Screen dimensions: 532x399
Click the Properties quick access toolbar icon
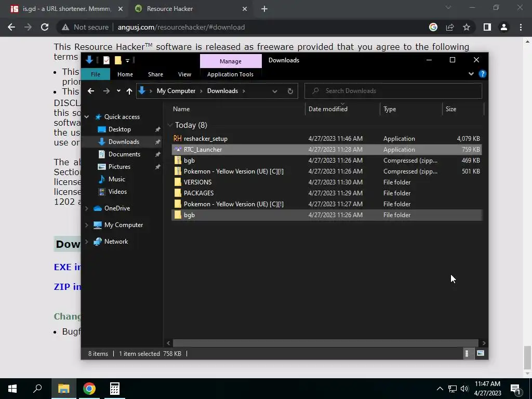coord(107,60)
